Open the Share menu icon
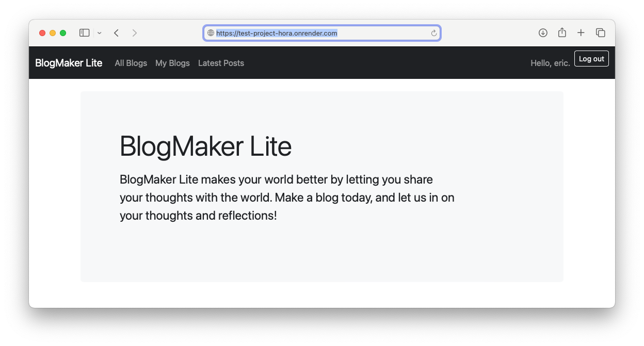The image size is (644, 346). pos(562,33)
